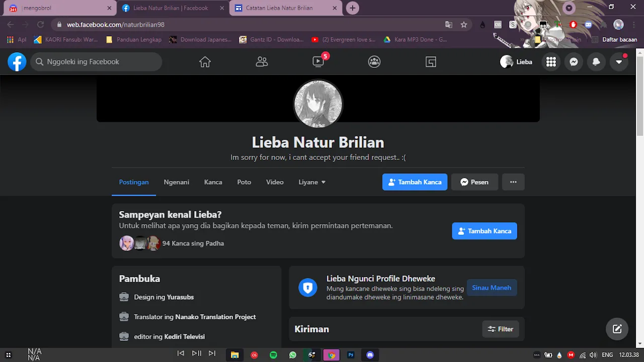Bookmark this page with star icon
The image size is (644, 362).
pos(464,25)
